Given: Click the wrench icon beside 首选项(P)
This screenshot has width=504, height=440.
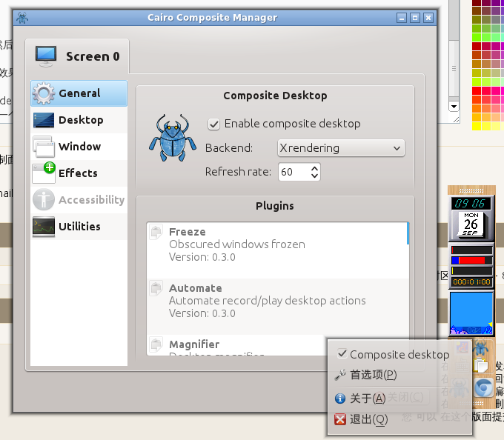Looking at the screenshot, I should coord(340,375).
